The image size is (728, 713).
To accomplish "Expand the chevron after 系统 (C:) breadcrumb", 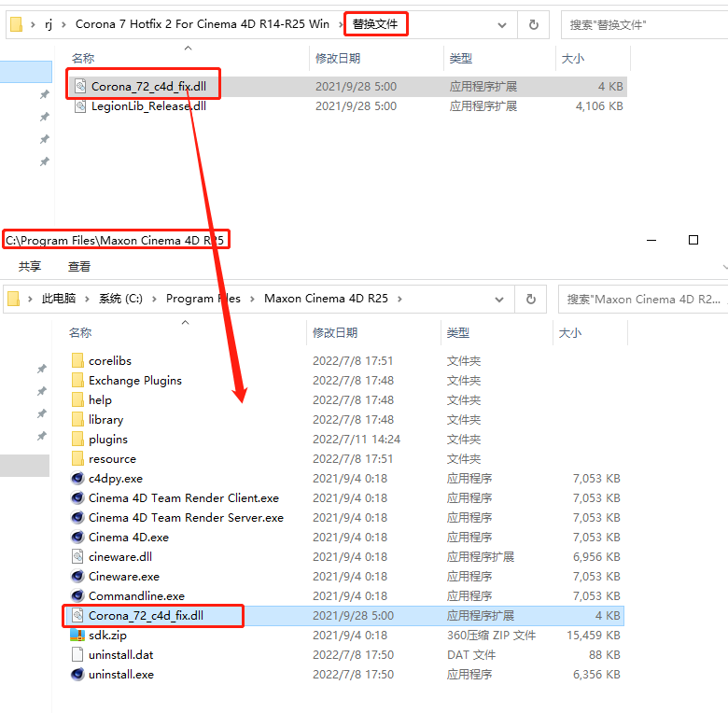I will click(x=154, y=299).
